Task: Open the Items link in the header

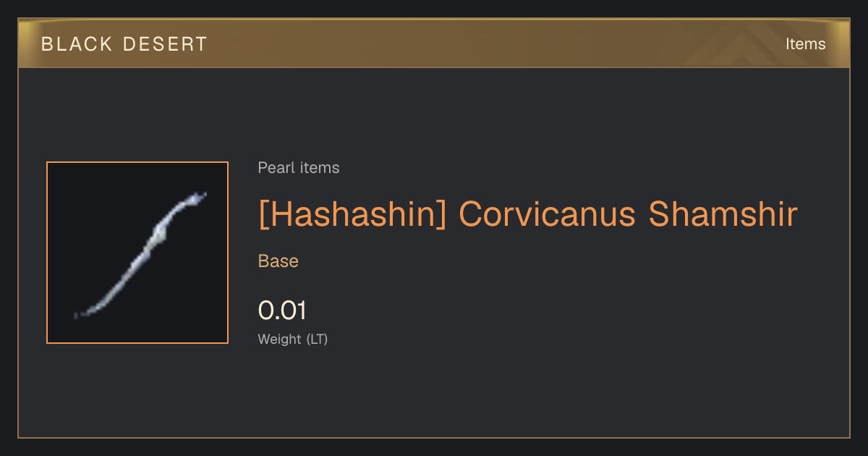Action: click(x=805, y=43)
